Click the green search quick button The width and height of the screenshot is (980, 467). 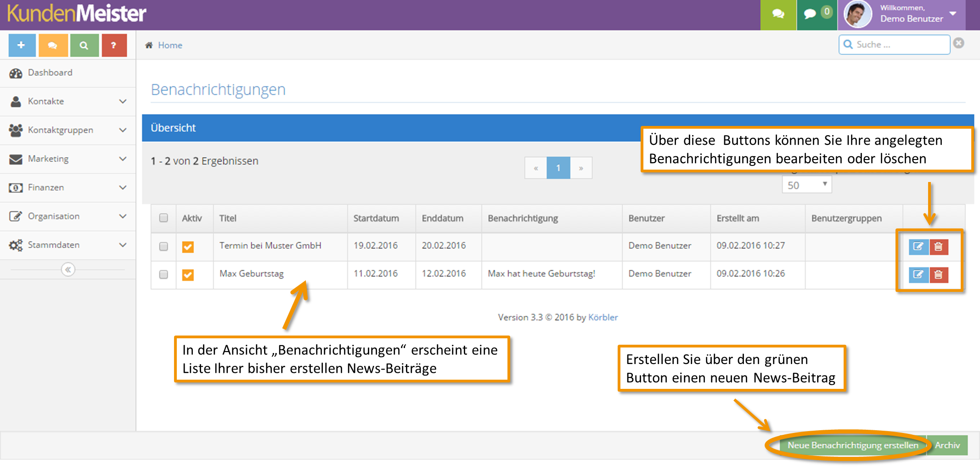pyautogui.click(x=84, y=45)
